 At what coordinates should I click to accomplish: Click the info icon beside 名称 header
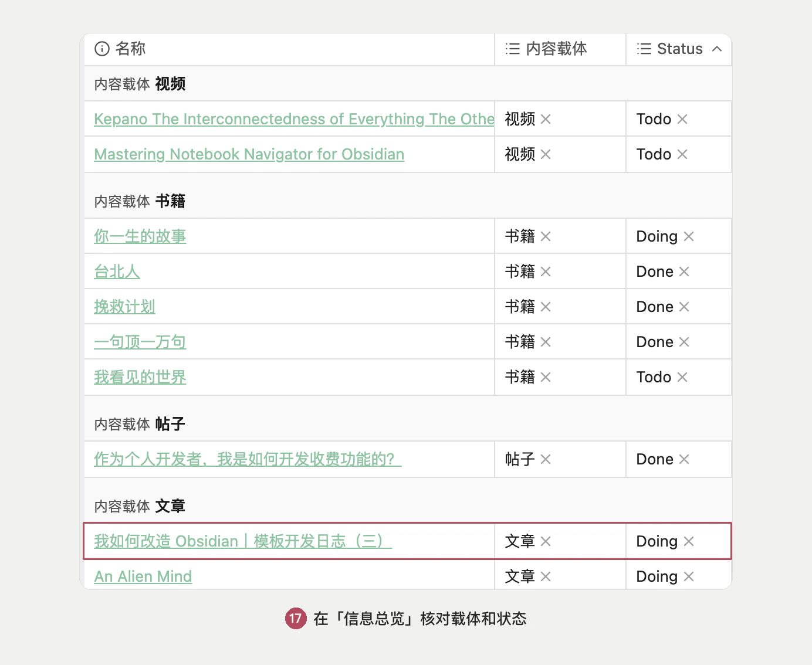102,49
